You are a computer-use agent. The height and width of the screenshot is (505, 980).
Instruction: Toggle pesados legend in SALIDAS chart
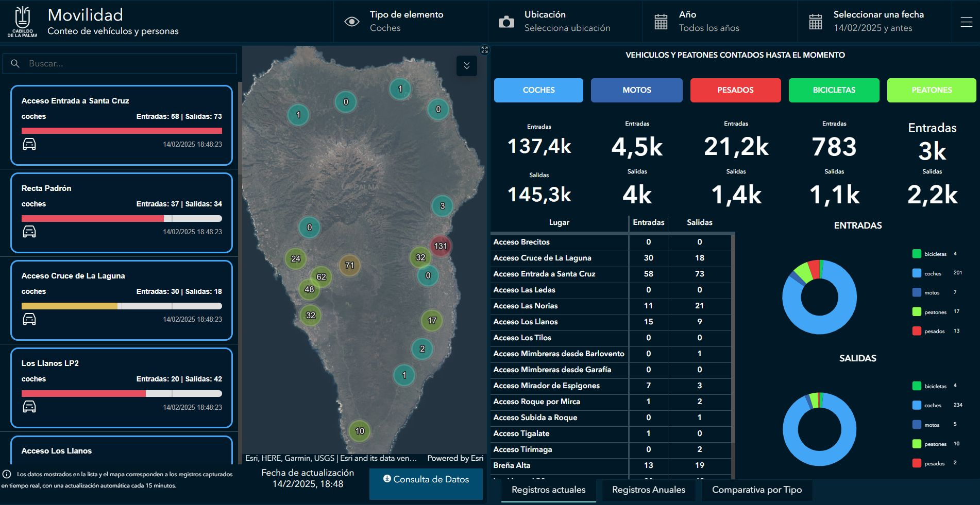917,463
